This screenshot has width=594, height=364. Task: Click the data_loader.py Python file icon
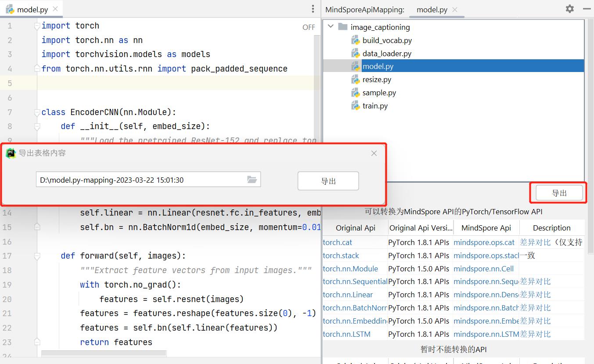tap(355, 54)
